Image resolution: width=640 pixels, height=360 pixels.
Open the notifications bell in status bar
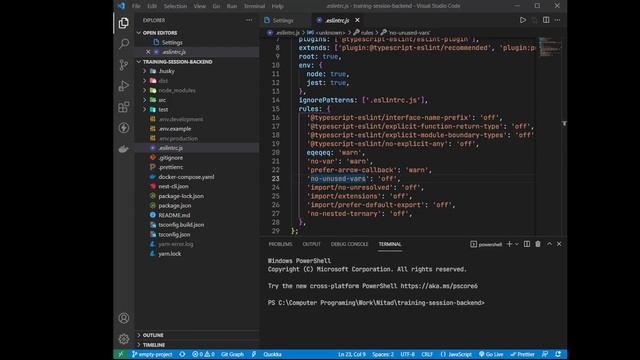coord(558,354)
